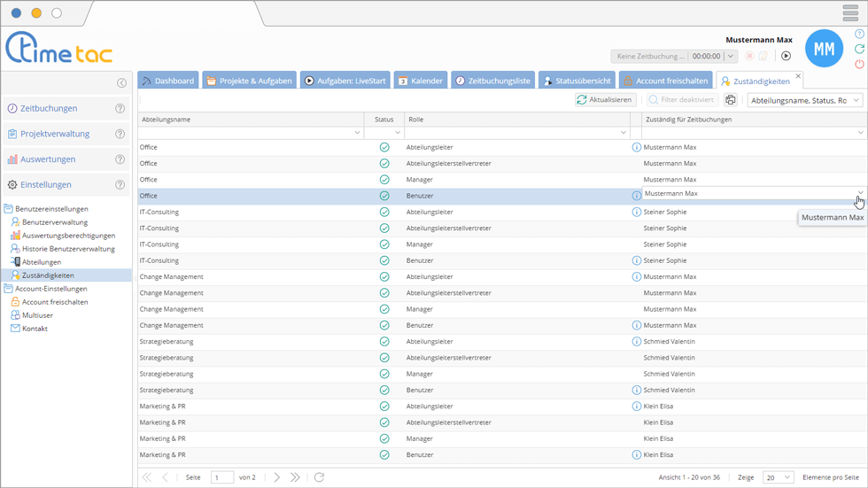Open the Projekte & Aufgaben tab

249,81
